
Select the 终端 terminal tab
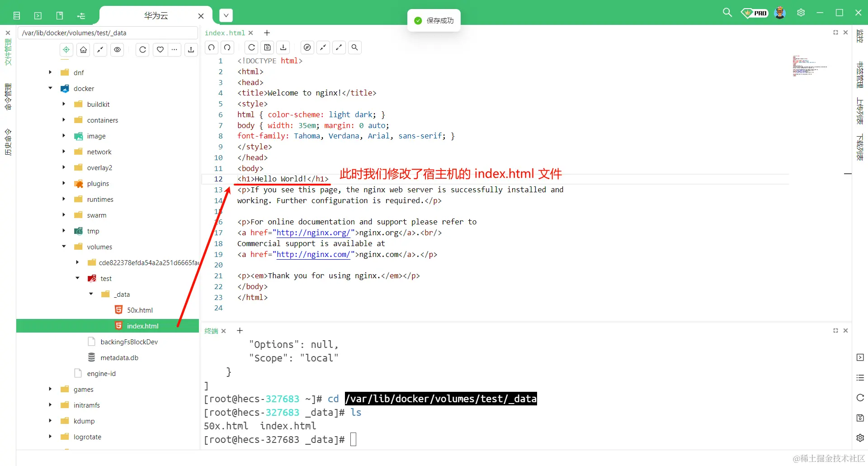(x=211, y=331)
